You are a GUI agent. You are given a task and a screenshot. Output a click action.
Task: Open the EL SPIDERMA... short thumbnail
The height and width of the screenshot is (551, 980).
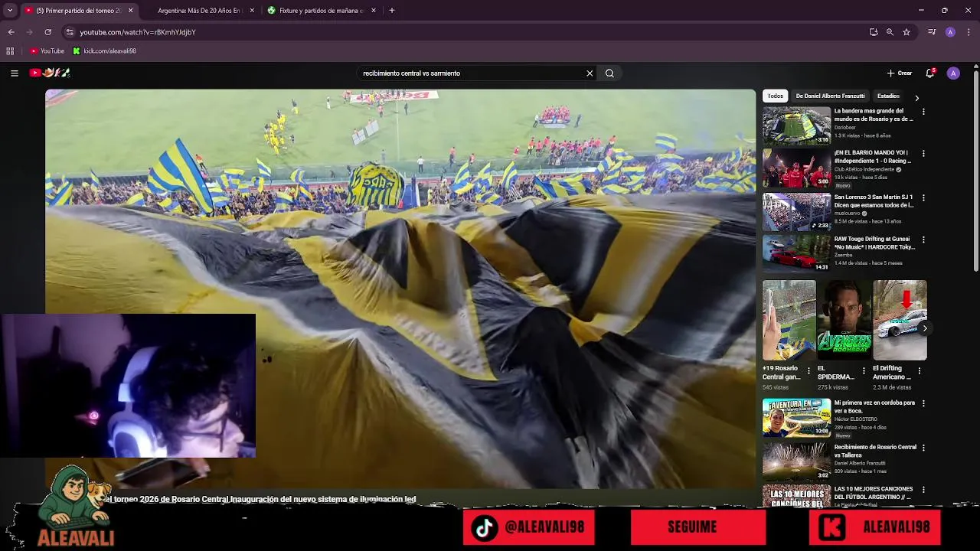[844, 320]
